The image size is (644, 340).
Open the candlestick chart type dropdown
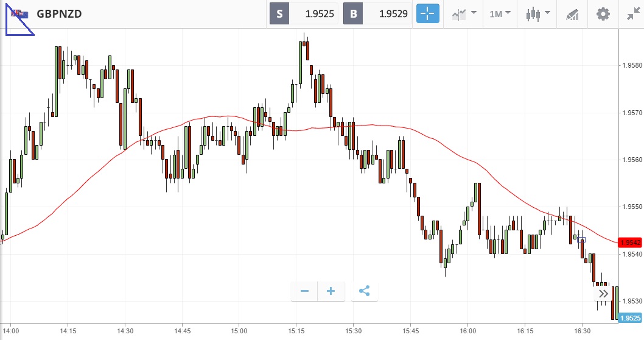[x=538, y=13]
